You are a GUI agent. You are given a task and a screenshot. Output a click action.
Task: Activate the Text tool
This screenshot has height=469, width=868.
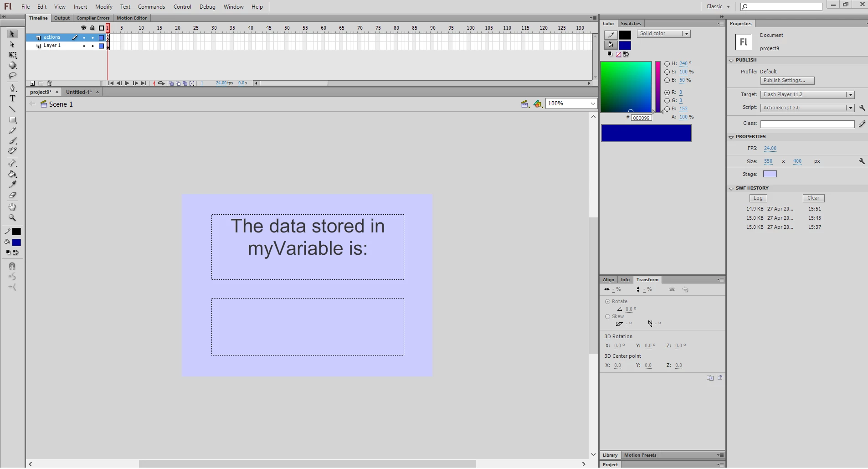coord(12,98)
